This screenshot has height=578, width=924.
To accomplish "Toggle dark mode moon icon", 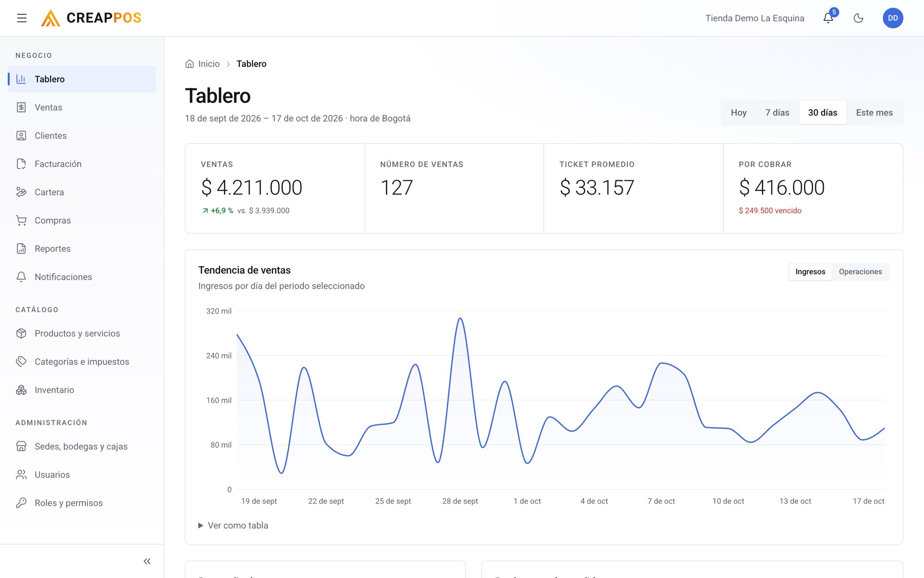I will [858, 18].
